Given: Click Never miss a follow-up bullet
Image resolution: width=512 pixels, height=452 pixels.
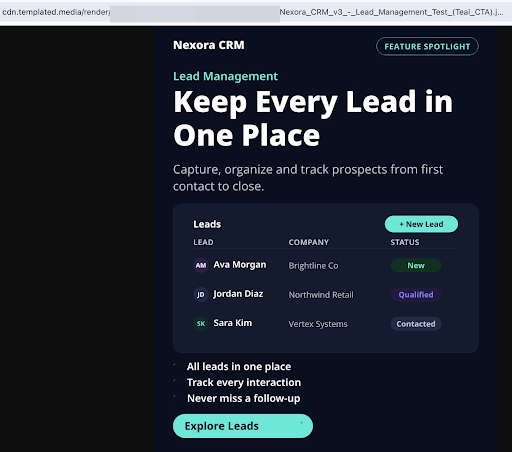Looking at the screenshot, I should pyautogui.click(x=243, y=398).
